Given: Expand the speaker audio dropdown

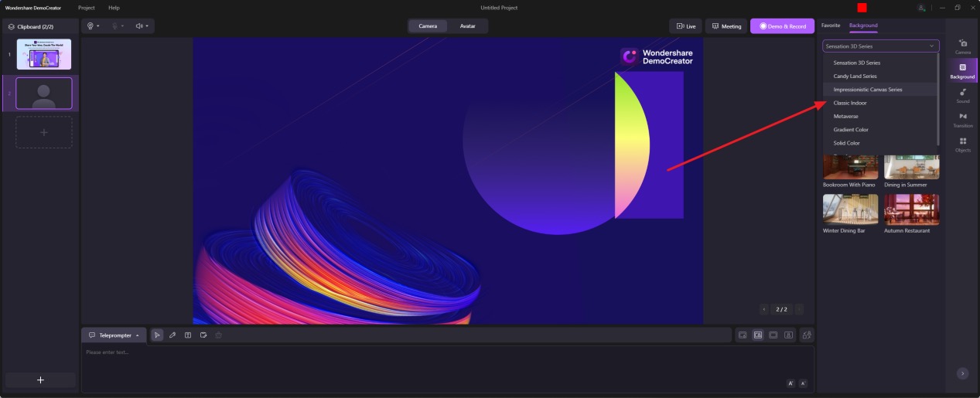Looking at the screenshot, I should pos(142,26).
